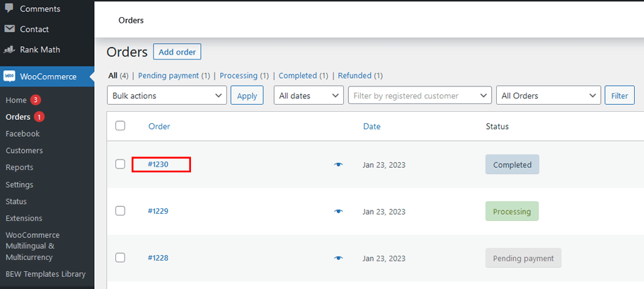
Task: Open the All Orders dropdown
Action: click(548, 96)
